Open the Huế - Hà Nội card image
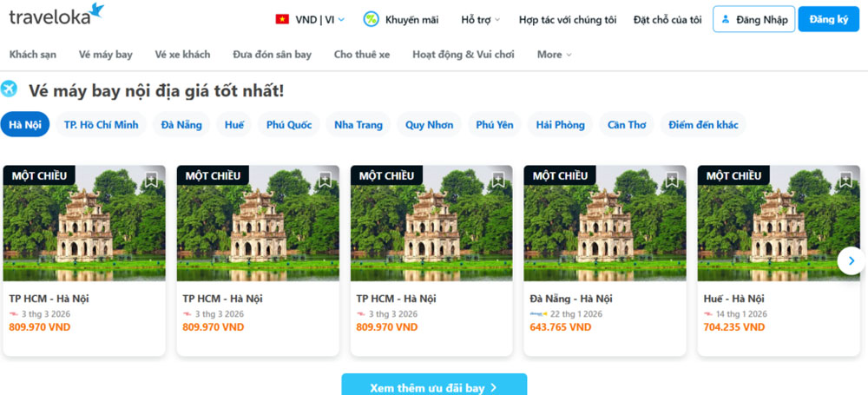This screenshot has width=868, height=395. click(x=779, y=223)
